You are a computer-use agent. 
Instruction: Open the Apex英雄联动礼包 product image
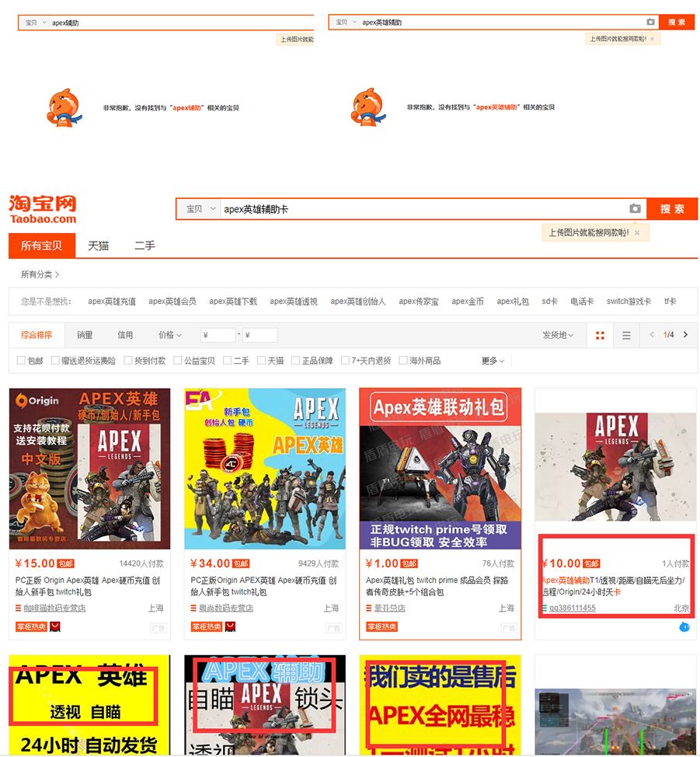click(x=440, y=469)
